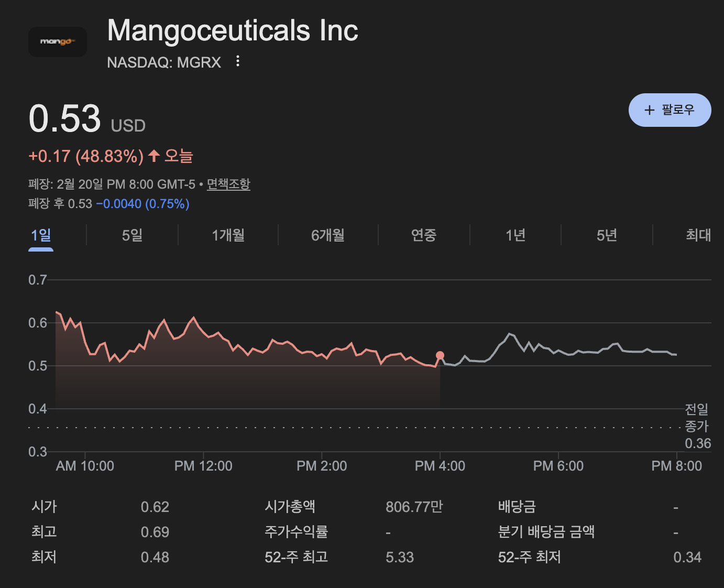The width and height of the screenshot is (724, 588).
Task: Click the 52-주 최고 value 5.33
Action: [400, 557]
